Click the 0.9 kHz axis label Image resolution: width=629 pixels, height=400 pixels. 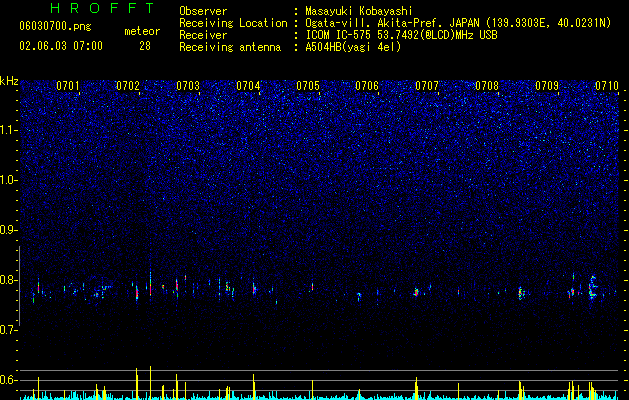(8, 230)
